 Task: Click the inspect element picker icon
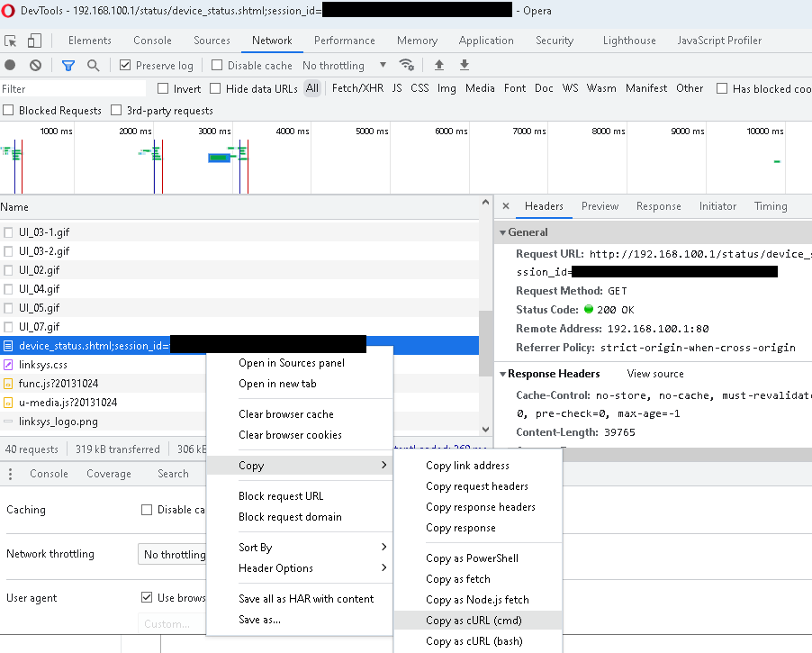point(11,41)
